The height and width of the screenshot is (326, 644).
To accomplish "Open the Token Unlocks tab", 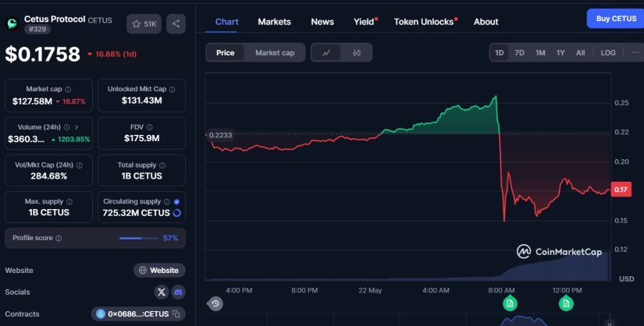I will [424, 22].
